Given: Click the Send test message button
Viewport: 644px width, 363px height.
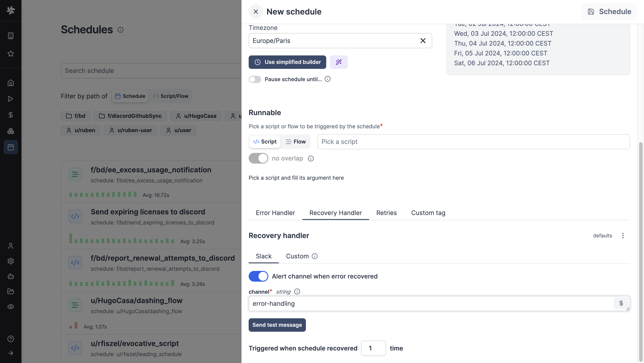Looking at the screenshot, I should point(277,325).
